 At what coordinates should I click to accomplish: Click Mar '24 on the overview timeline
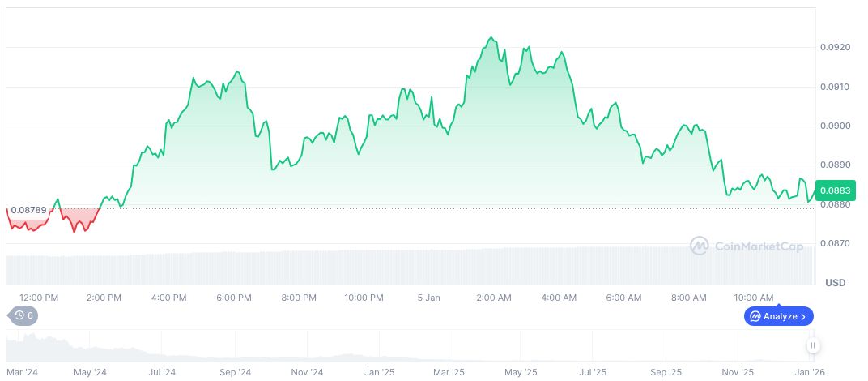coord(22,372)
